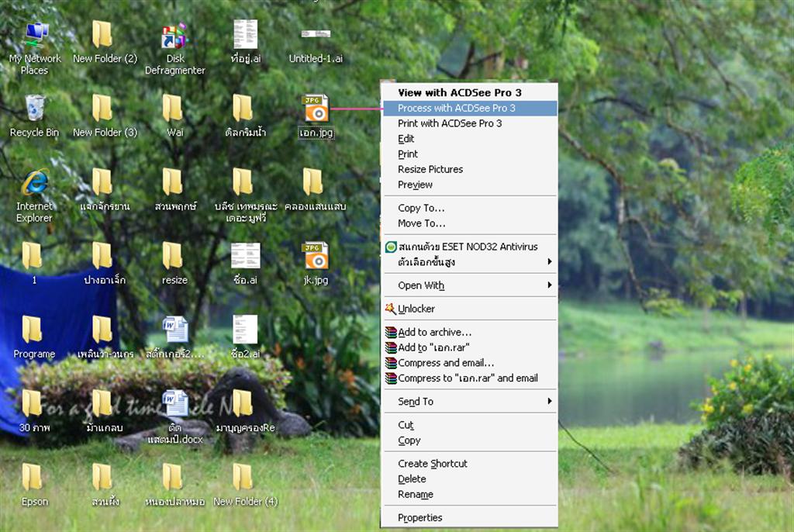Open the Recycle Bin desktop icon
The image size is (794, 532).
[34, 109]
